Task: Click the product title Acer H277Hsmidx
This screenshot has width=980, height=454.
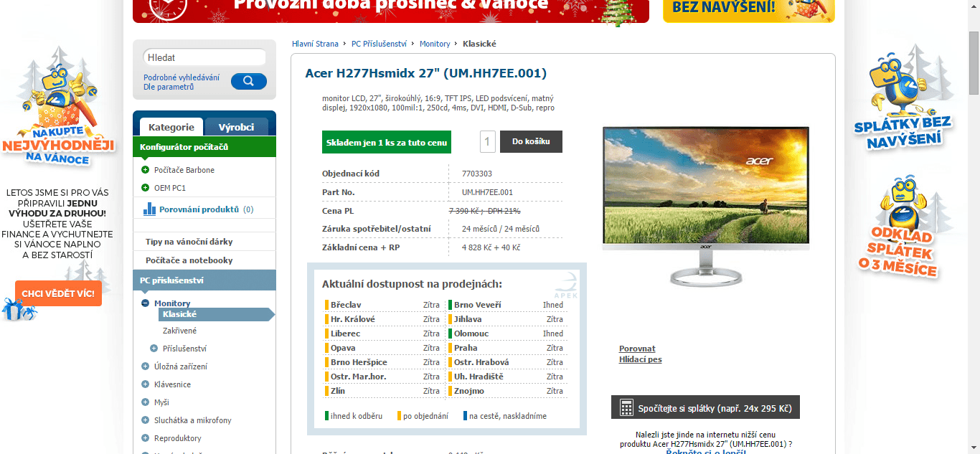Action: click(426, 73)
